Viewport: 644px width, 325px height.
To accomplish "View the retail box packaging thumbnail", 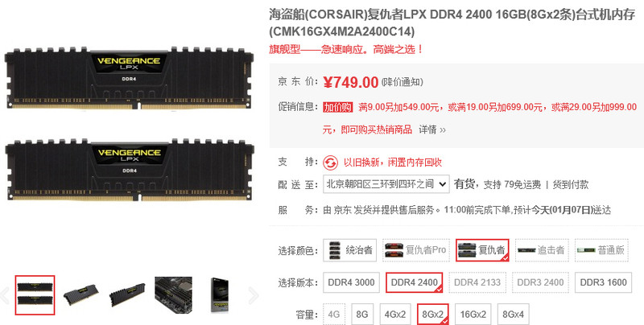I will click(x=219, y=295).
